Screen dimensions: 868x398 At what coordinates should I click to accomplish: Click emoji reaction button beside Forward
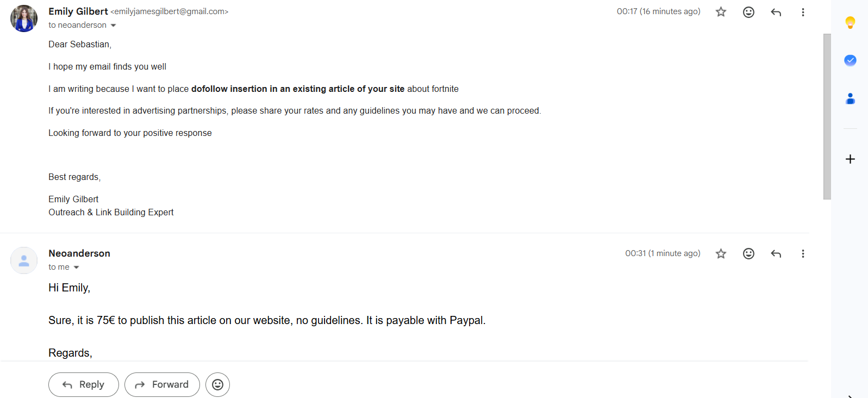[217, 384]
